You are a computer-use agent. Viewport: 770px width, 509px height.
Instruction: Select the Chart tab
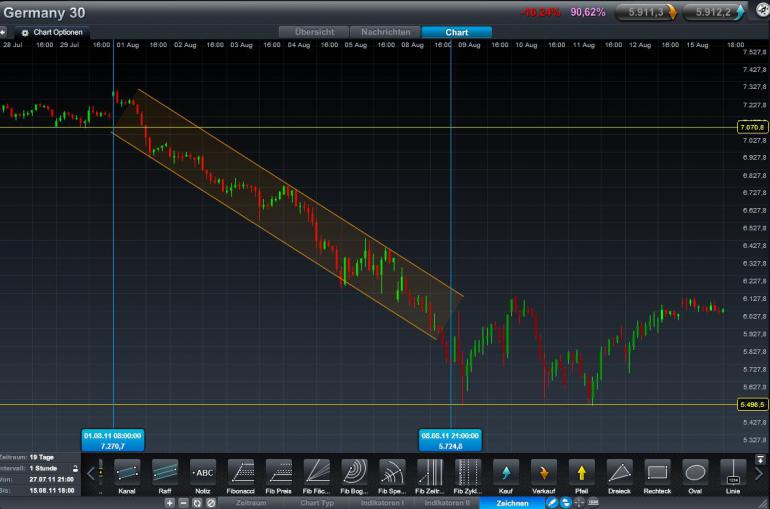(x=457, y=32)
